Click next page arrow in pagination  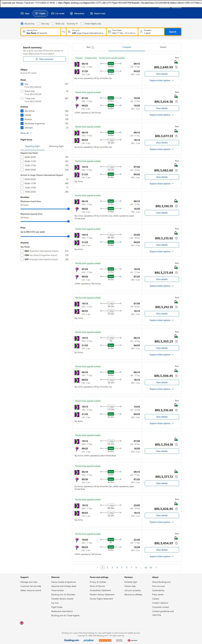point(156,567)
